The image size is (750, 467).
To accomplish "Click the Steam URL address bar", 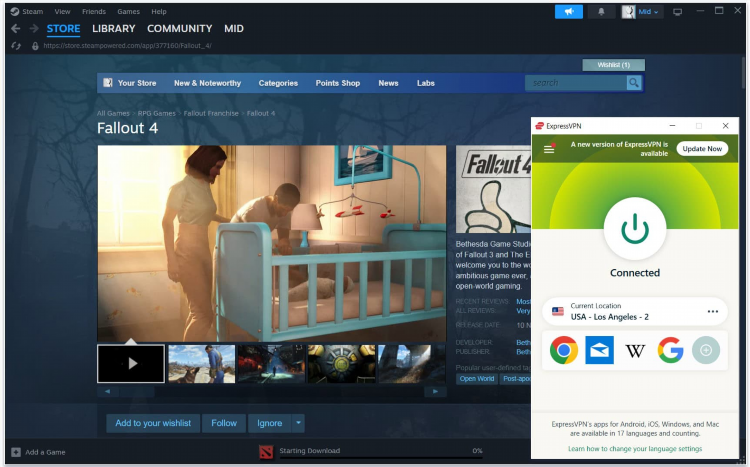I will 127,46.
